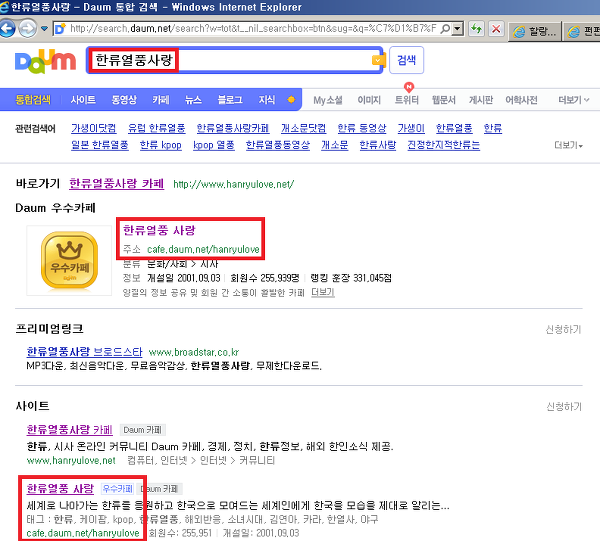Open the 한류열풍사랑 브로드스타 link
The width and height of the screenshot is (600, 541).
pos(85,352)
